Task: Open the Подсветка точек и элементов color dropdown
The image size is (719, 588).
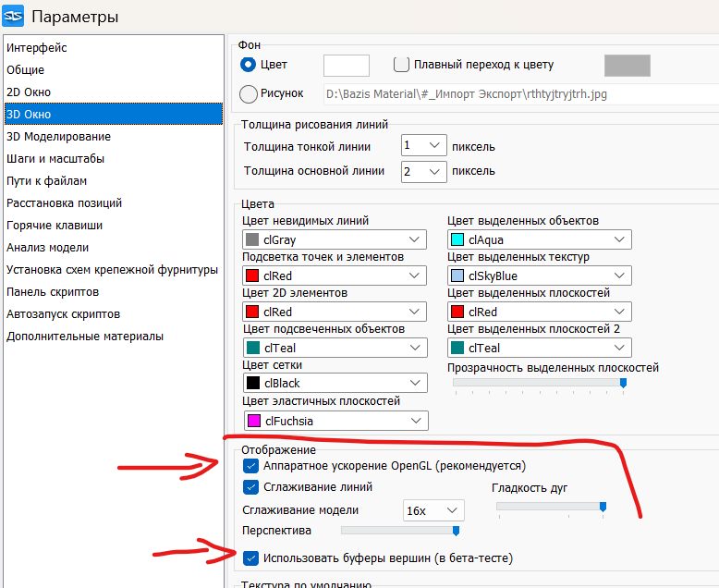Action: tap(335, 276)
